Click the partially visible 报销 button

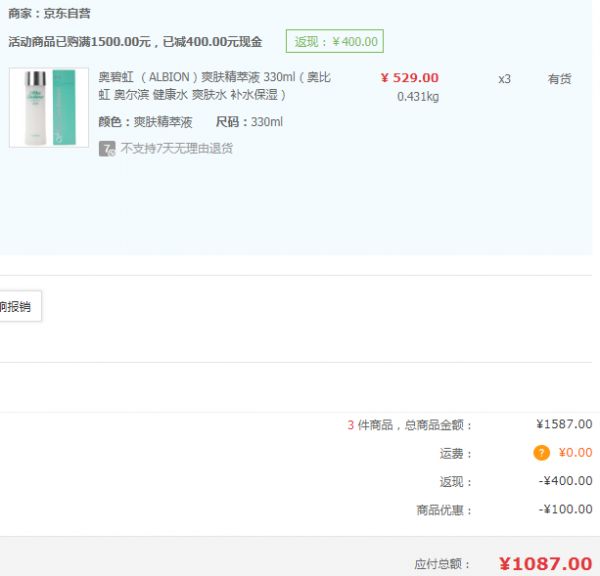(19, 306)
